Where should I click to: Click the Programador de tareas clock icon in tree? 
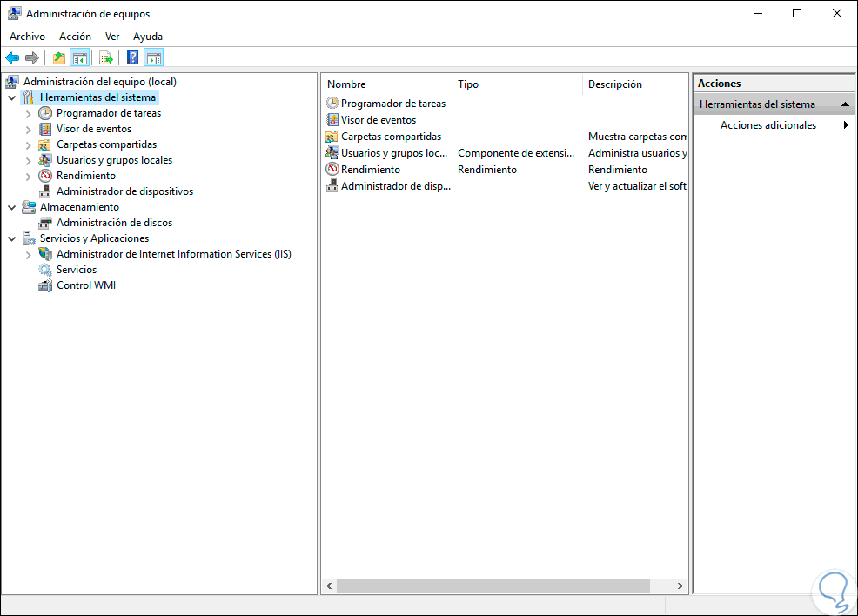[x=45, y=113]
